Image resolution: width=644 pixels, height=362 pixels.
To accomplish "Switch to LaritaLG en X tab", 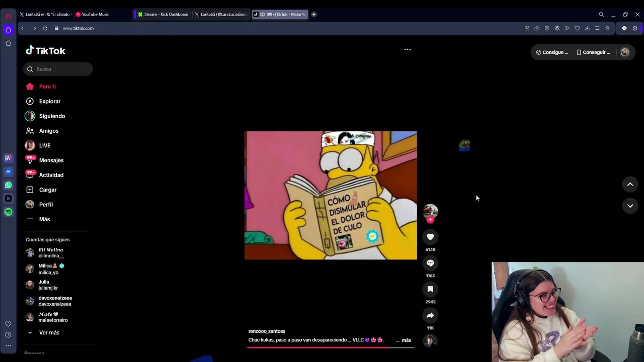I will (45, 15).
